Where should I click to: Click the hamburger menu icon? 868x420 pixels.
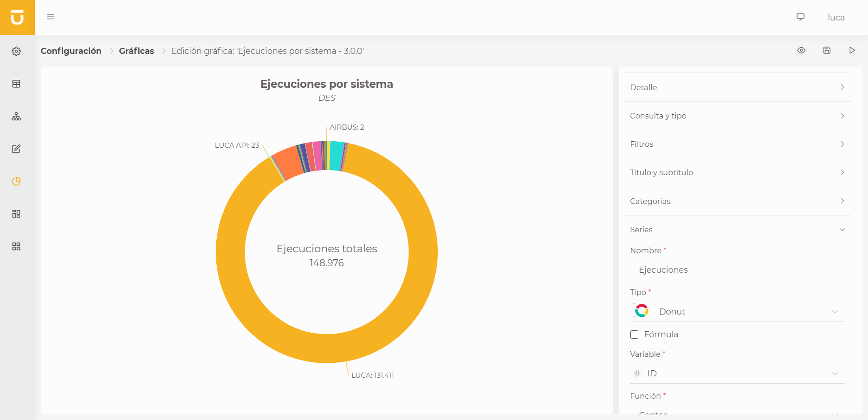tap(51, 17)
